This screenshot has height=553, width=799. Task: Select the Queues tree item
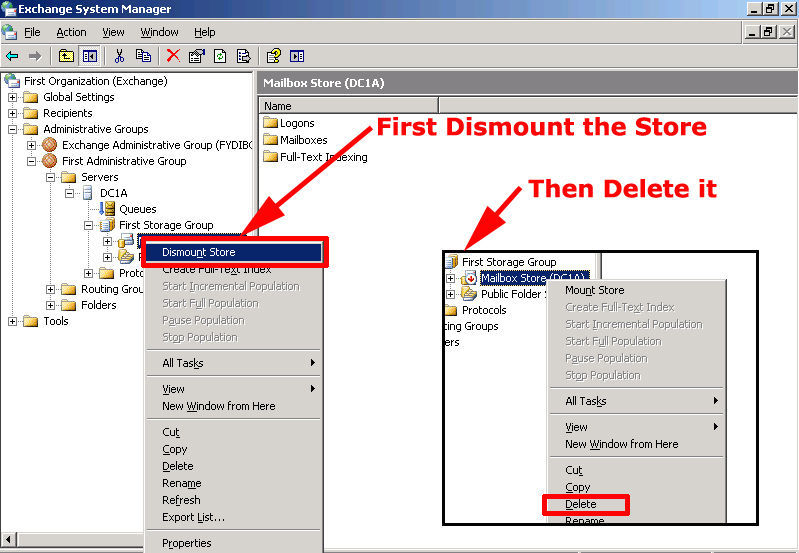click(138, 209)
